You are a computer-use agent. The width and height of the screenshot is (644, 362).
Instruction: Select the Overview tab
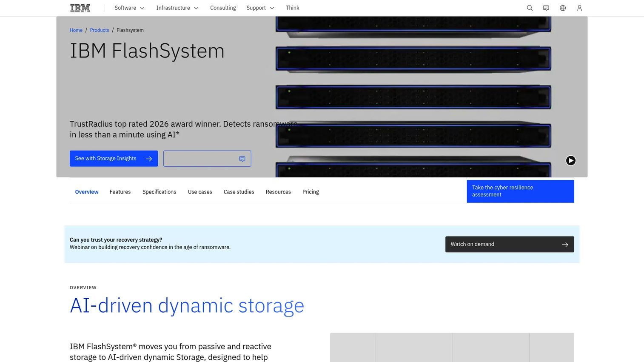pyautogui.click(x=87, y=192)
